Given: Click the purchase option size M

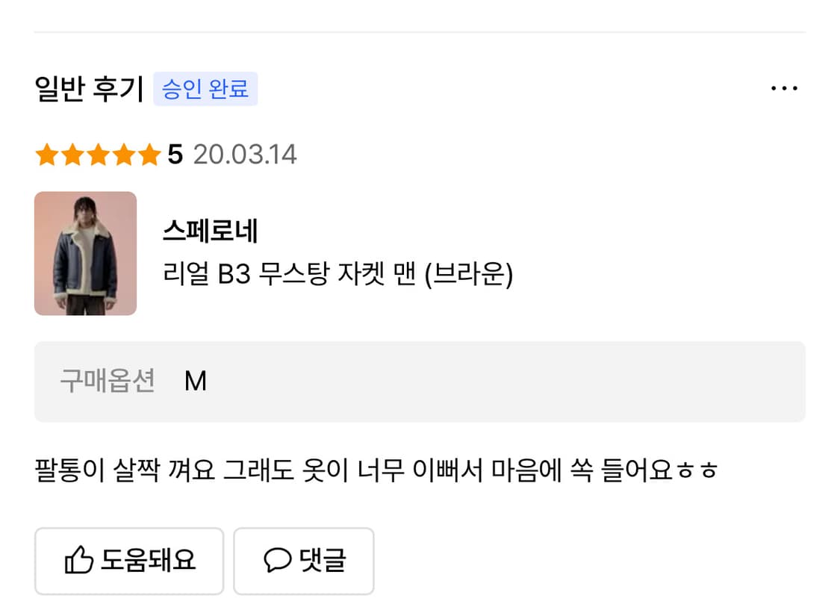Looking at the screenshot, I should point(196,381).
